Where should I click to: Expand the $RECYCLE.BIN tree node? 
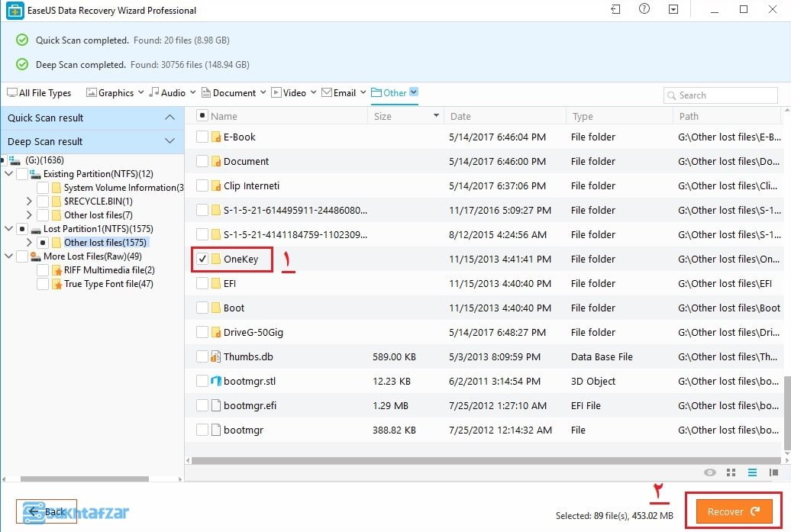point(29,202)
